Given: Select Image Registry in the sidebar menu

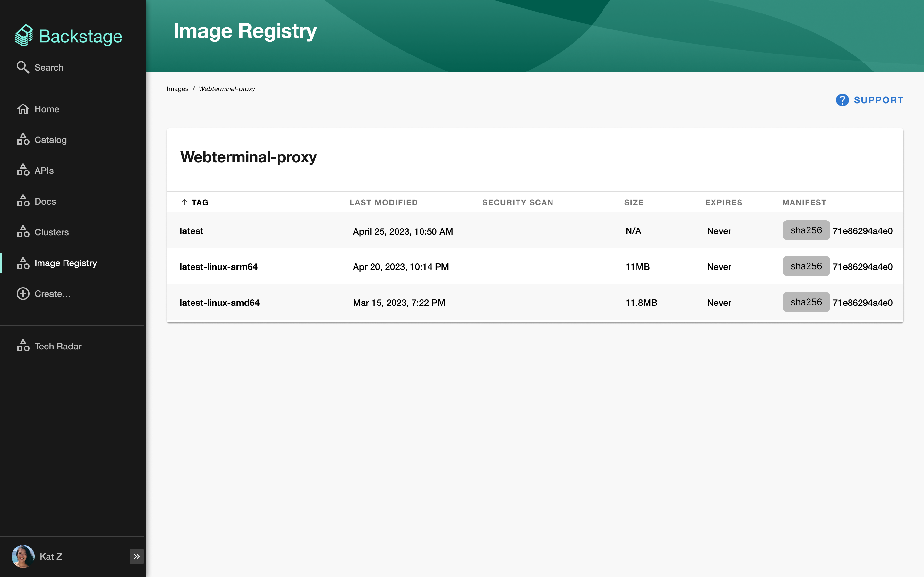Looking at the screenshot, I should [65, 263].
